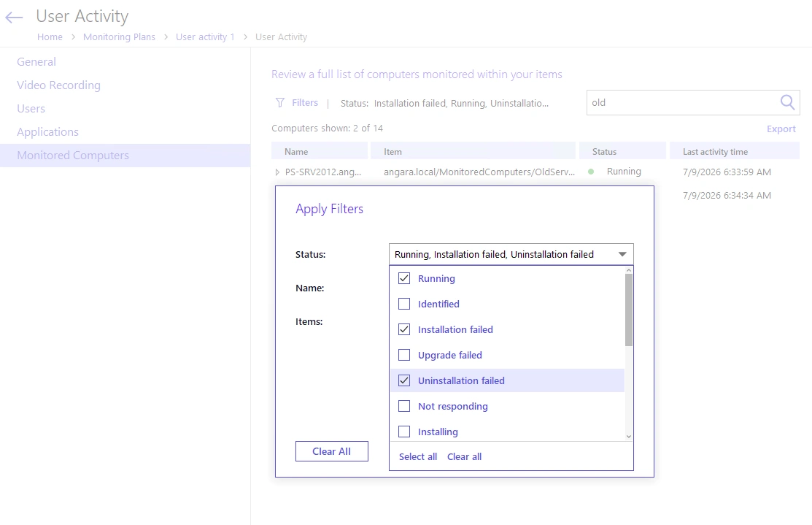The image size is (812, 525).
Task: Click green Running status dot
Action: pyautogui.click(x=591, y=172)
